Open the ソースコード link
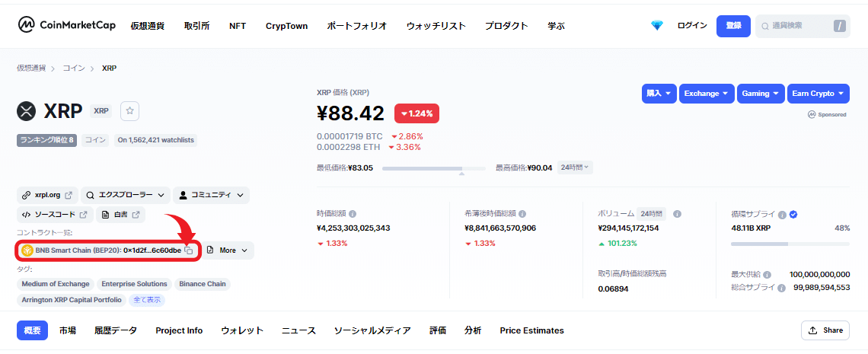 [55, 215]
